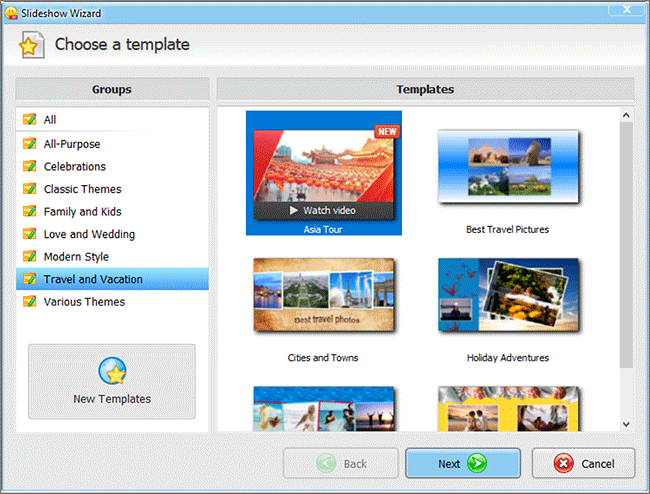Go to previous step with Back
650x494 pixels.
coord(341,463)
